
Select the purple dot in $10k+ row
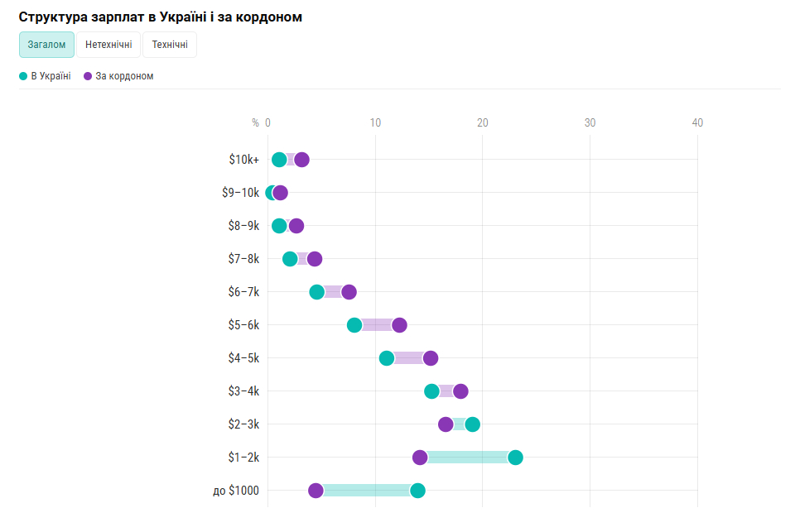302,160
